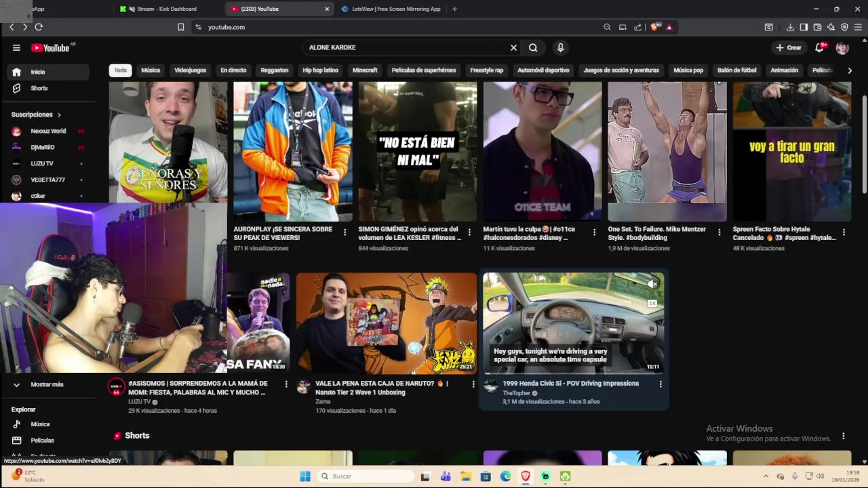This screenshot has height=488, width=868.
Task: Open a new browser tab with plus
Action: tap(454, 9)
